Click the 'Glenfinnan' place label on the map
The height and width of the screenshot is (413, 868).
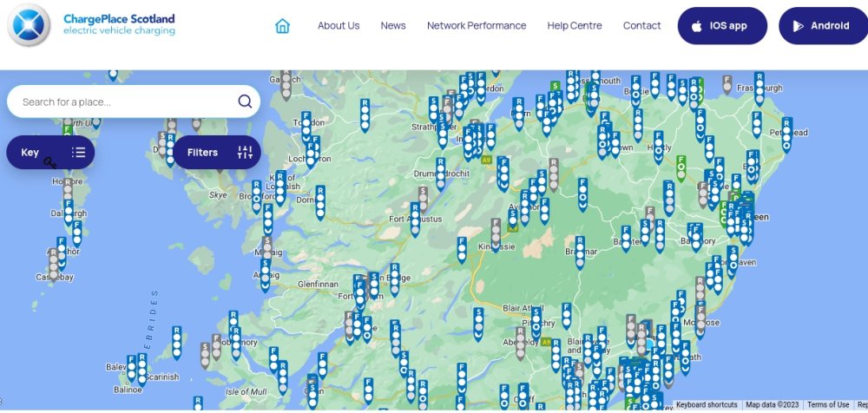point(318,284)
